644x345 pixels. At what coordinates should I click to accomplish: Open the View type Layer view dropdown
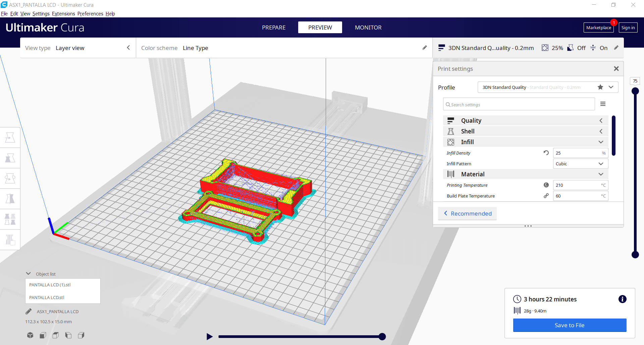(x=78, y=48)
